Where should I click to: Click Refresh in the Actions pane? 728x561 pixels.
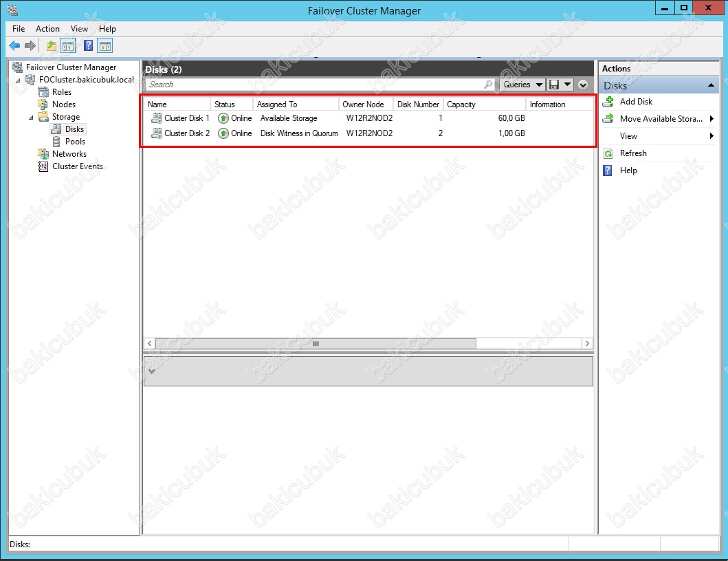[633, 153]
